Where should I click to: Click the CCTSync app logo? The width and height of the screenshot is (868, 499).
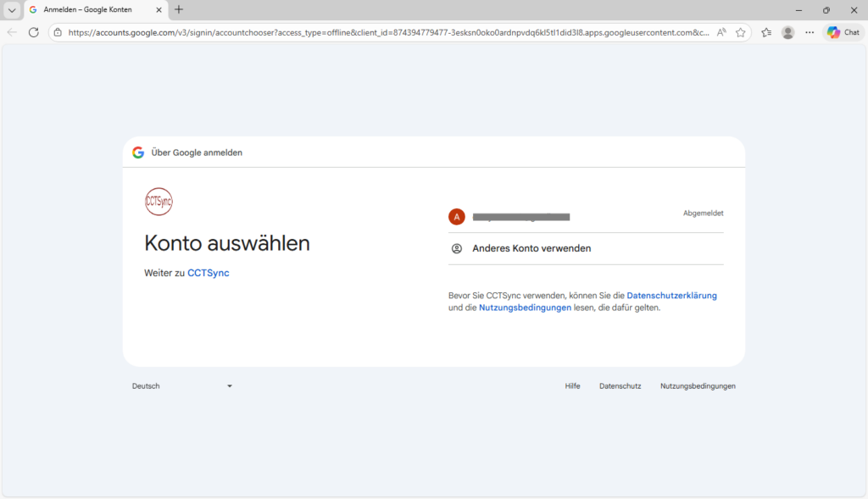[159, 202]
